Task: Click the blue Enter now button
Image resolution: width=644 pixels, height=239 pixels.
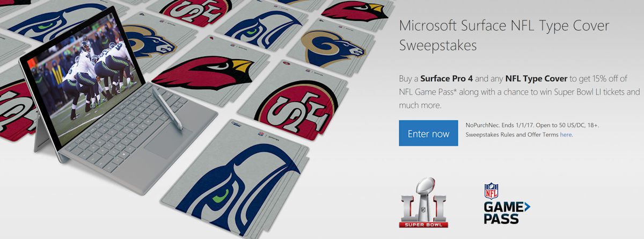Action: tap(428, 133)
